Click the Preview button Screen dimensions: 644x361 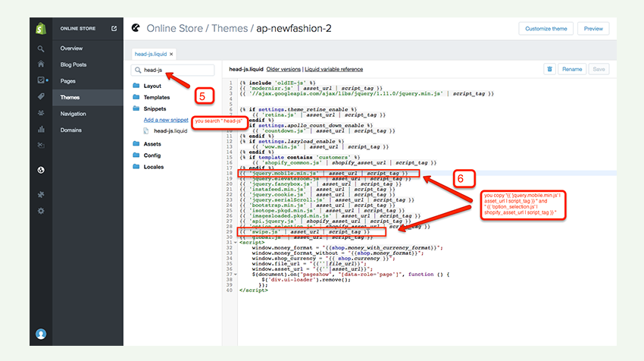click(593, 29)
